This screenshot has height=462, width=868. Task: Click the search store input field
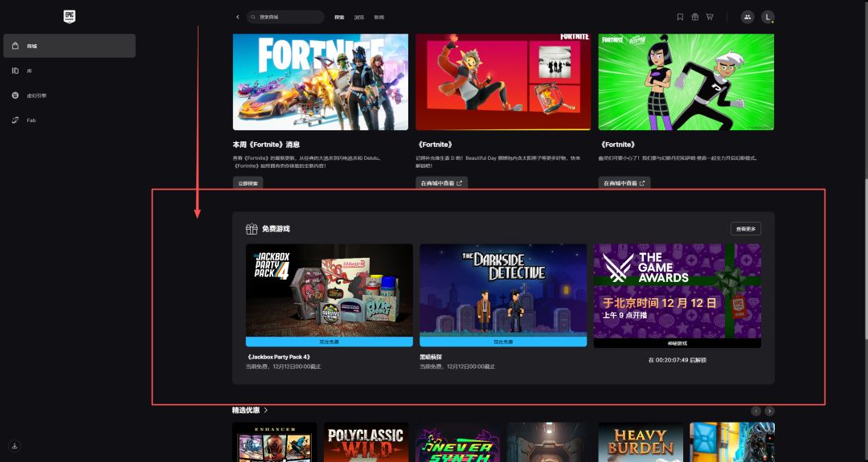click(285, 17)
